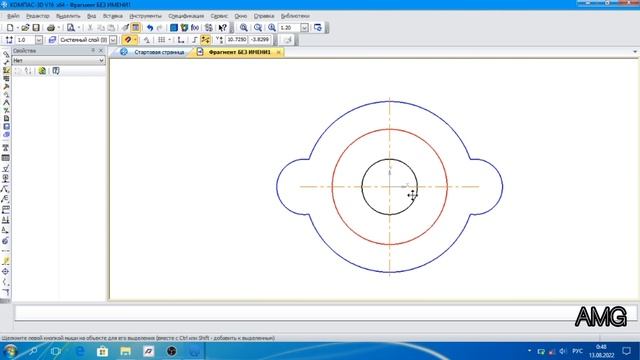Open the system layer dropdown arrow
Image resolution: width=640 pixels, height=360 pixels.
[x=113, y=40]
